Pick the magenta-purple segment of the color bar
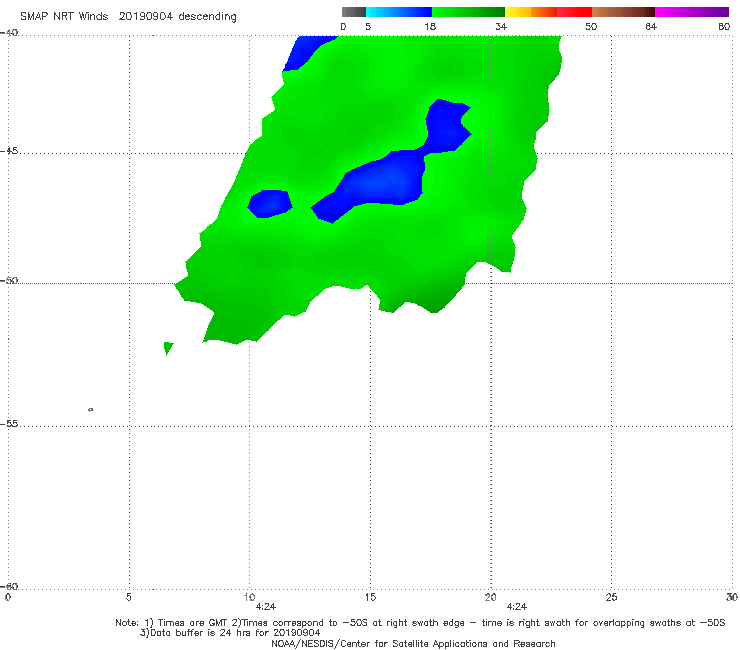 point(692,12)
